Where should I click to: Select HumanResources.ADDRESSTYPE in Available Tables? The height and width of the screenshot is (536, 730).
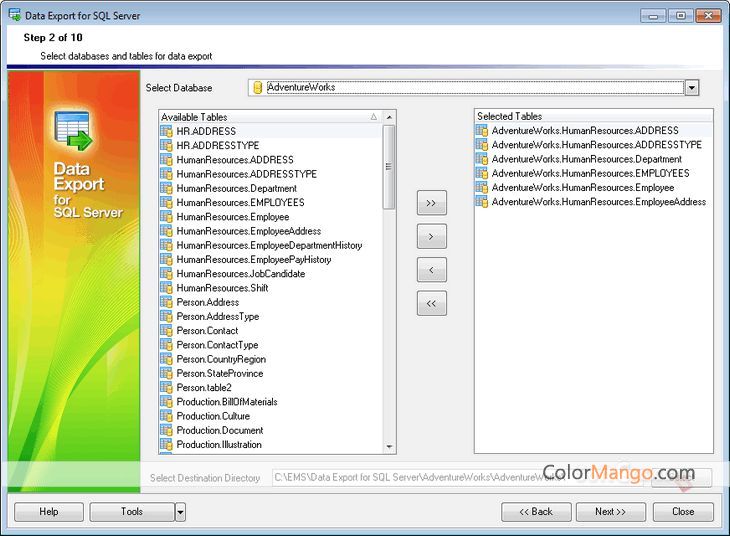coord(246,174)
